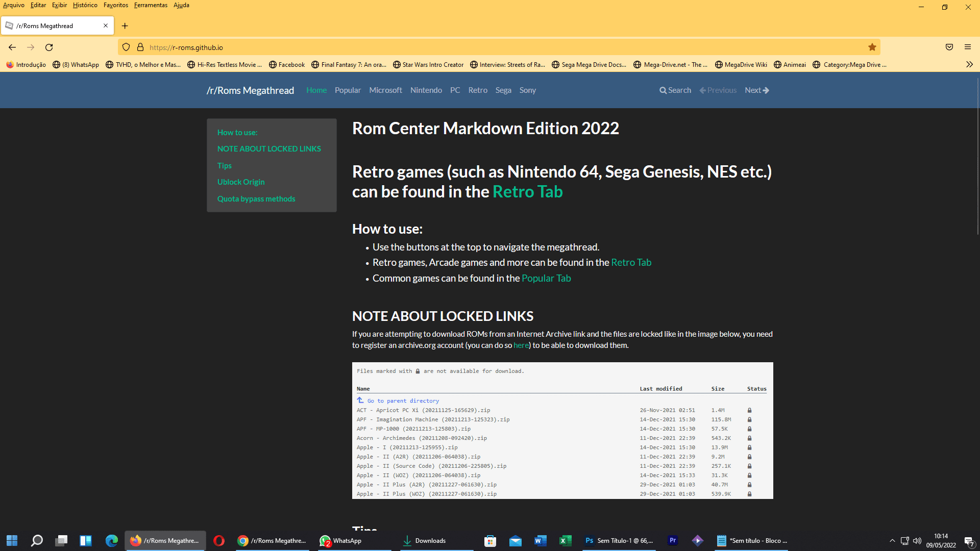Open the Animeai bookmark
This screenshot has width=980, height=551.
(x=790, y=65)
